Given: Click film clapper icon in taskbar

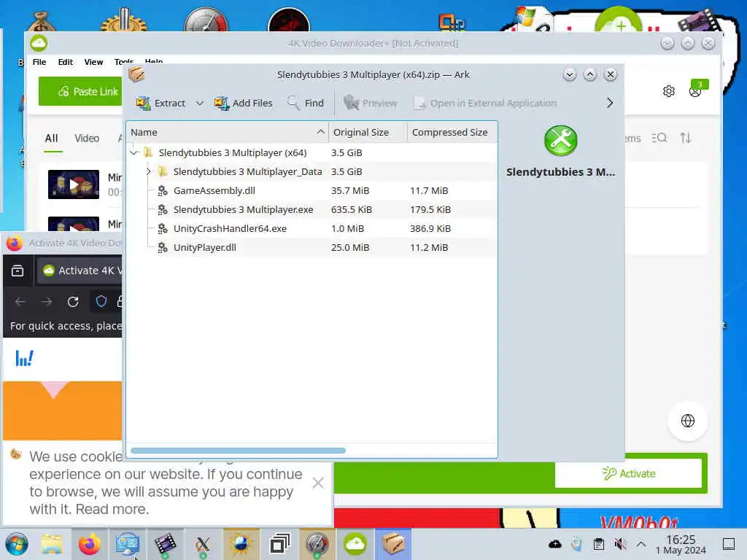Looking at the screenshot, I should pos(165,544).
